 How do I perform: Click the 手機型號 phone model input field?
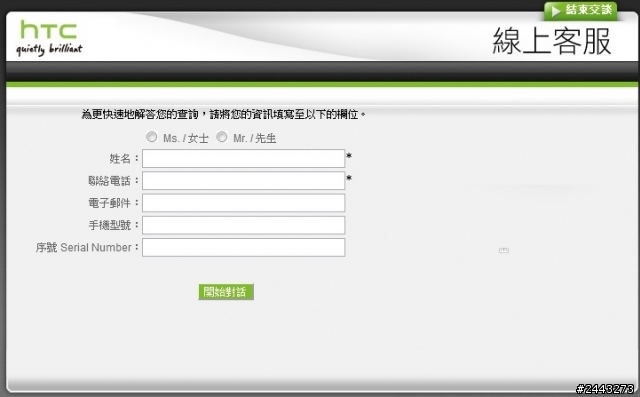(x=244, y=225)
